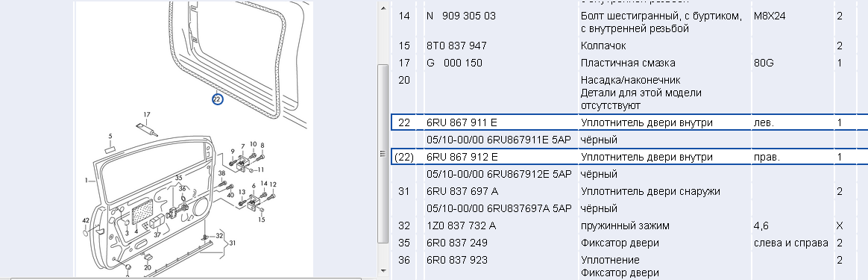Click part number 1Z0 837 732 A
The width and height of the screenshot is (868, 280).
(x=461, y=225)
